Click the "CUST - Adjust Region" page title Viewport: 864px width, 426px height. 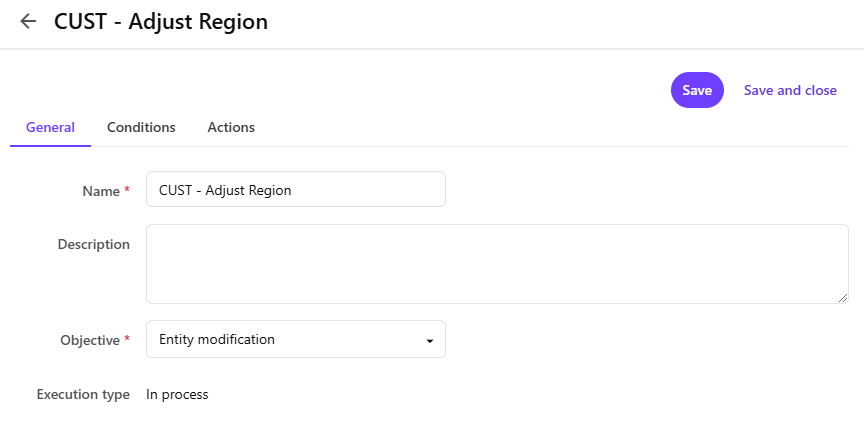pyautogui.click(x=161, y=21)
